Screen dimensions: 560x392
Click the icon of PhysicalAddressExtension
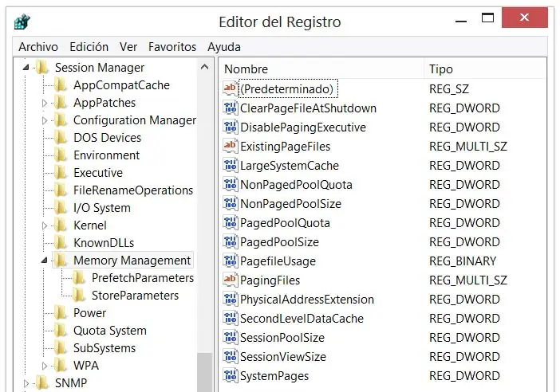pos(231,299)
